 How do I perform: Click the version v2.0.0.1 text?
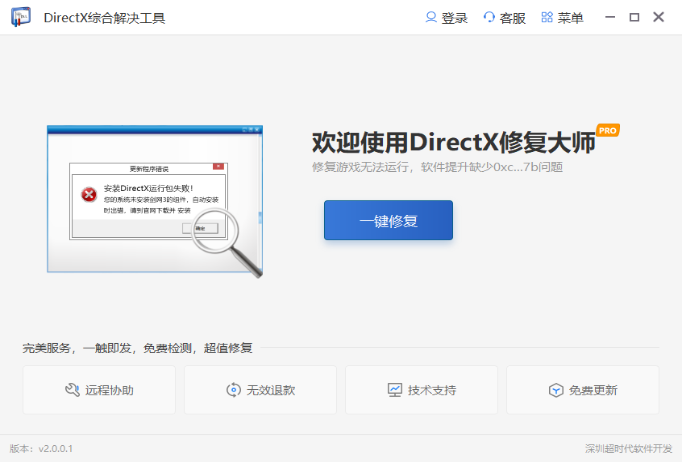click(x=41, y=449)
